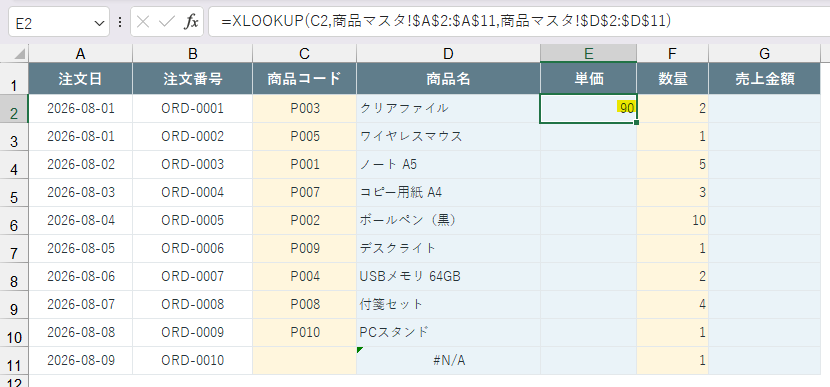830x387 pixels.
Task: Select the cell with ORD-0004
Action: [193, 193]
